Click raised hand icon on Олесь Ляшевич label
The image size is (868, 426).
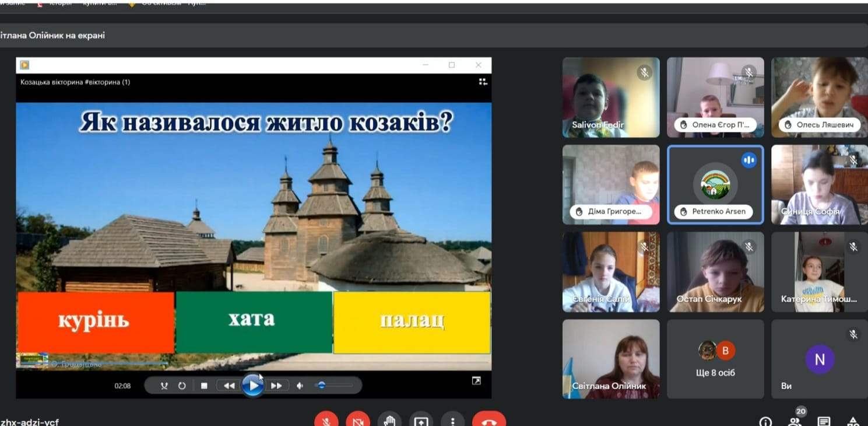pos(788,125)
